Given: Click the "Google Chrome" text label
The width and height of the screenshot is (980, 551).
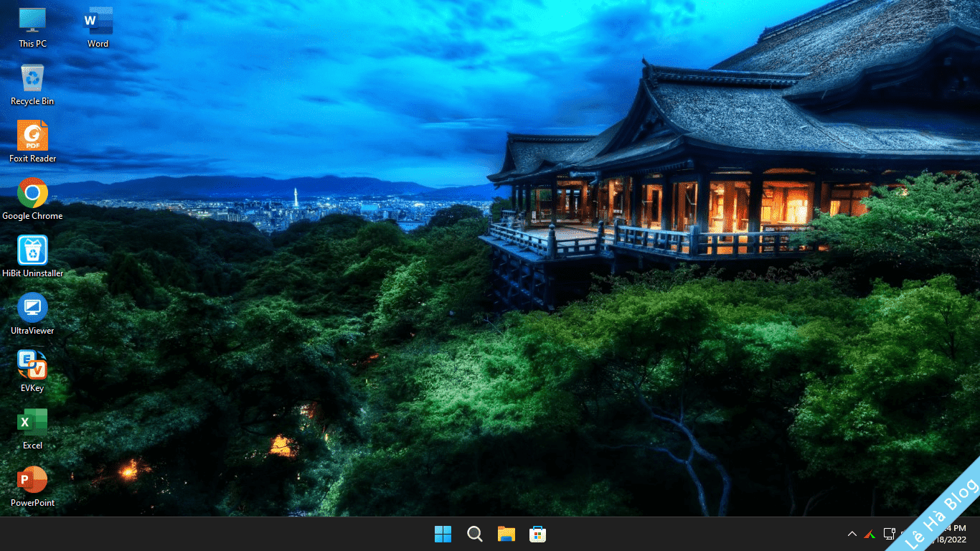Looking at the screenshot, I should pos(32,216).
